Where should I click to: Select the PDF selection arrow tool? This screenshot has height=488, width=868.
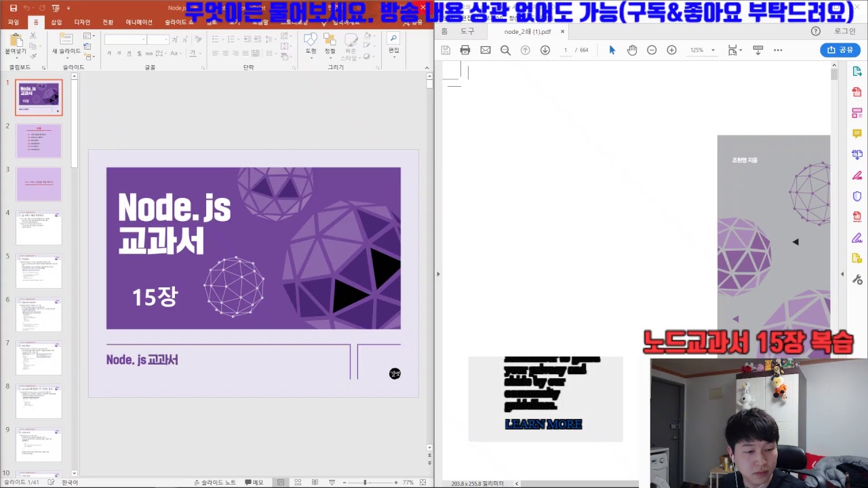(x=612, y=50)
